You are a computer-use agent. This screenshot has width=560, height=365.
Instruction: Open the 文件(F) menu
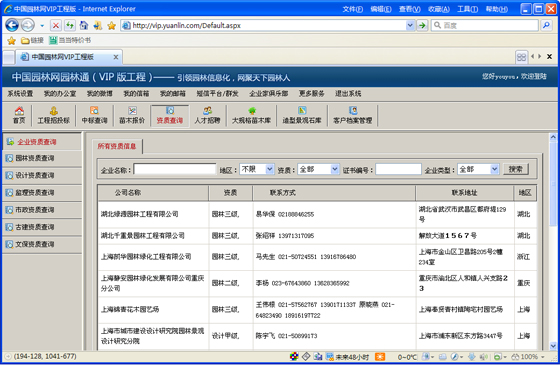coord(352,9)
